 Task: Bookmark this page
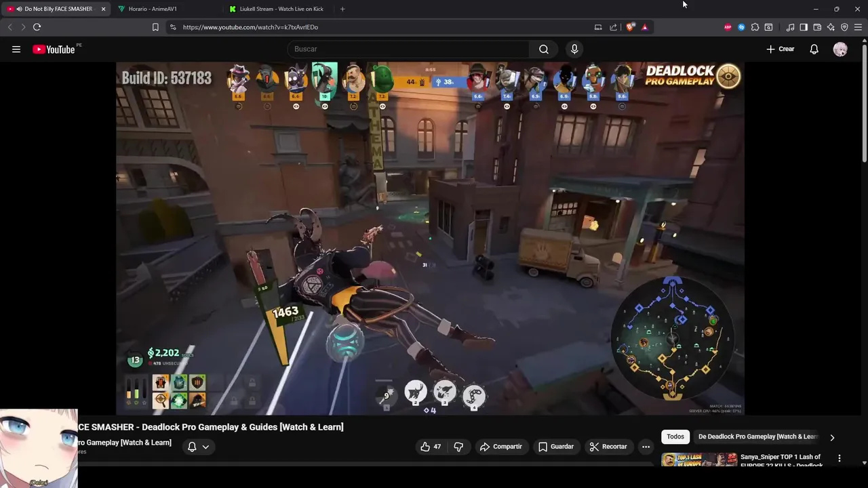tap(155, 27)
